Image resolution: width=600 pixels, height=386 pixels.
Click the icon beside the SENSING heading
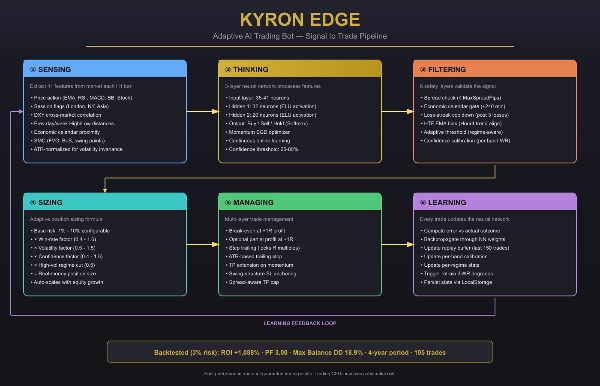tap(33, 70)
